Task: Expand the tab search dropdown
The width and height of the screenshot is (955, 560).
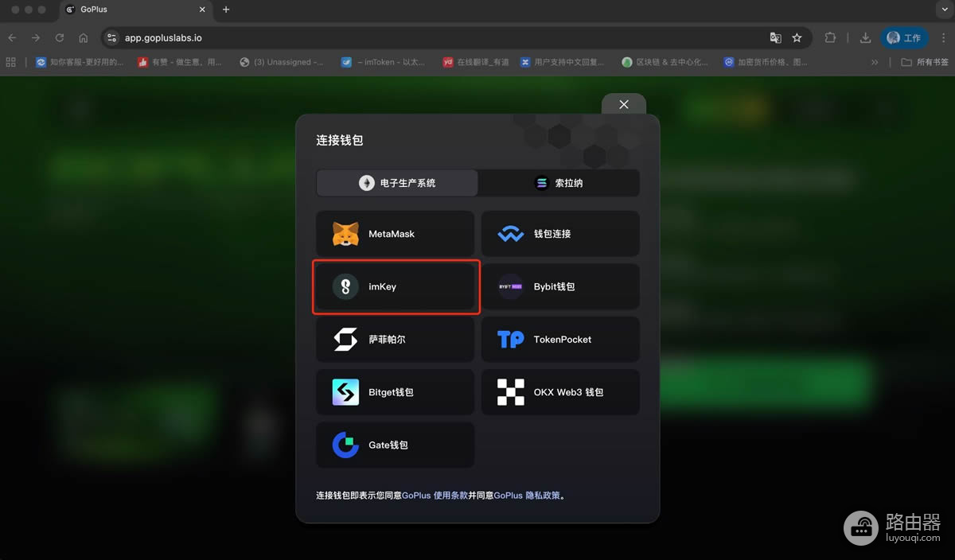Action: coord(943,10)
